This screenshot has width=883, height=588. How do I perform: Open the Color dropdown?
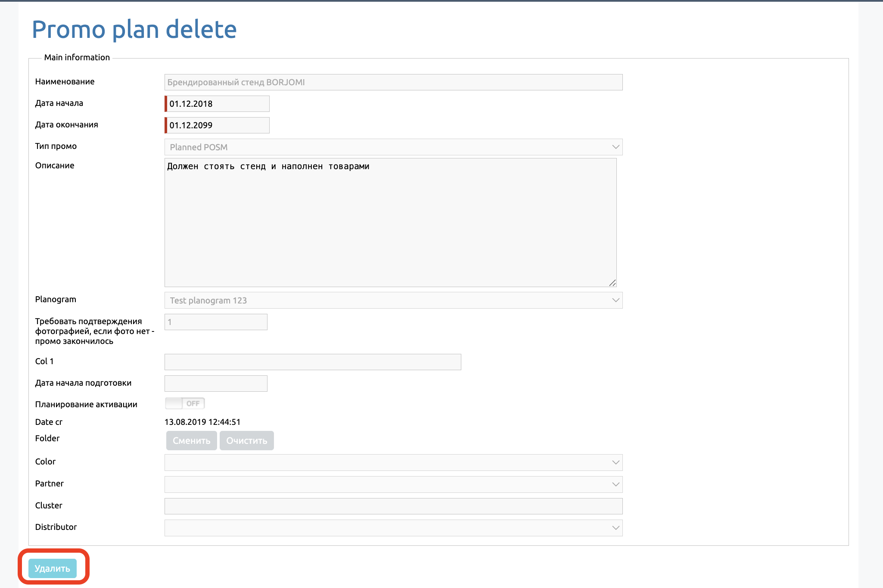coord(393,462)
